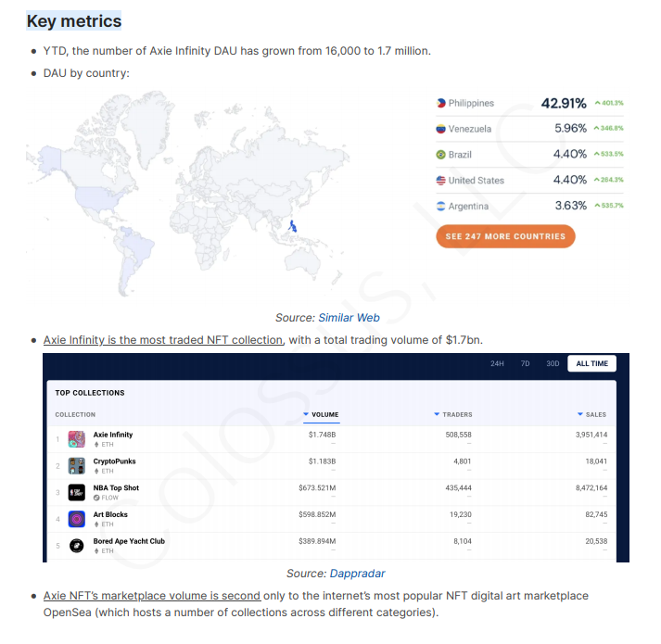
Task: Click the Axie Infinity collection name
Action: (x=113, y=435)
